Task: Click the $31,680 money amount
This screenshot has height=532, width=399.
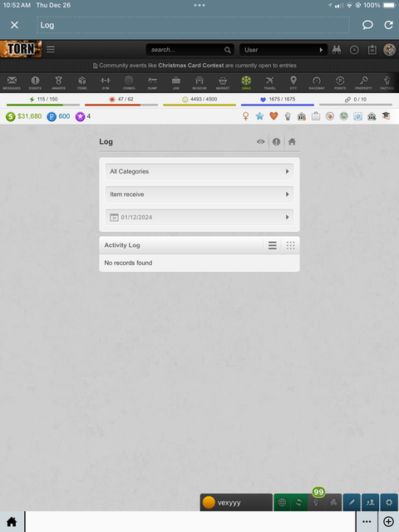Action: [x=30, y=116]
